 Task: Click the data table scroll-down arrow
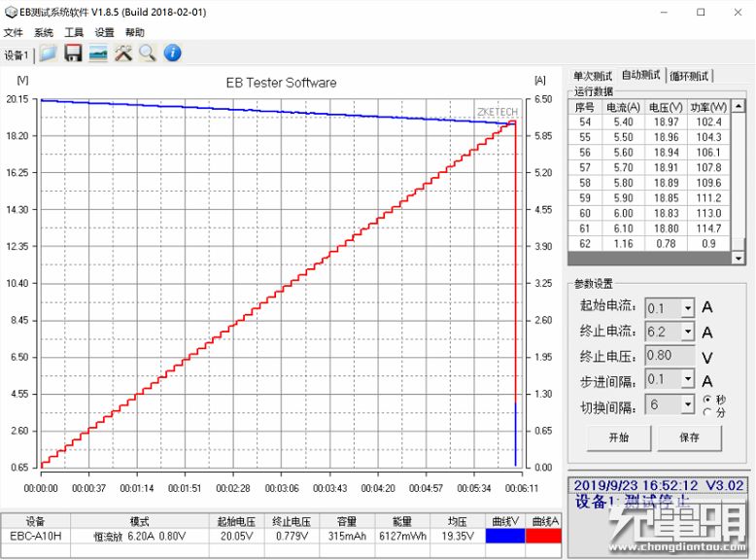tap(739, 258)
